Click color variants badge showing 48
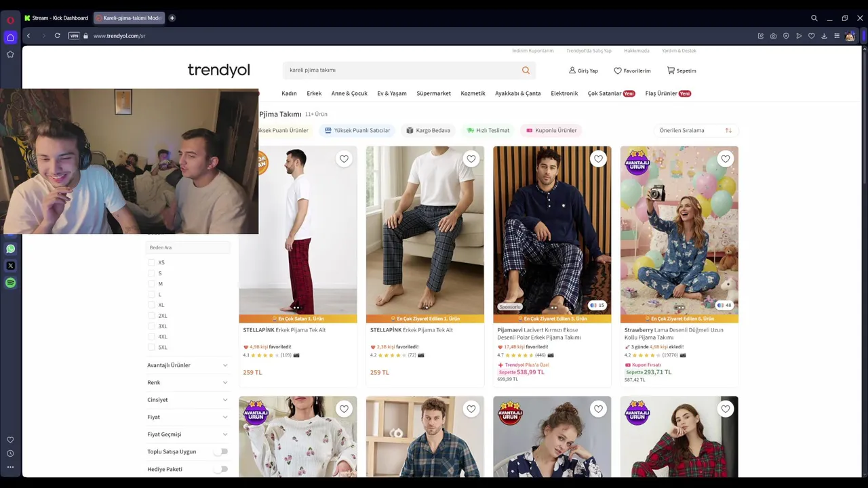868x488 pixels. pos(724,305)
